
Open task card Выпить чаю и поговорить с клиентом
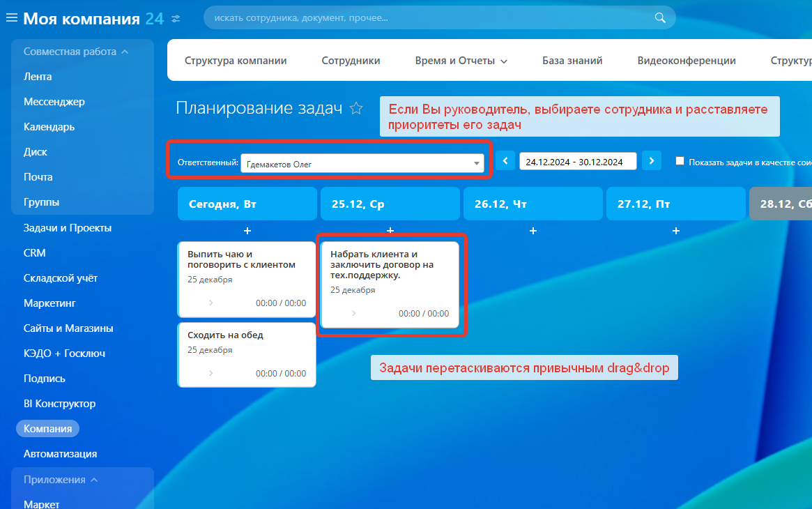coord(242,259)
